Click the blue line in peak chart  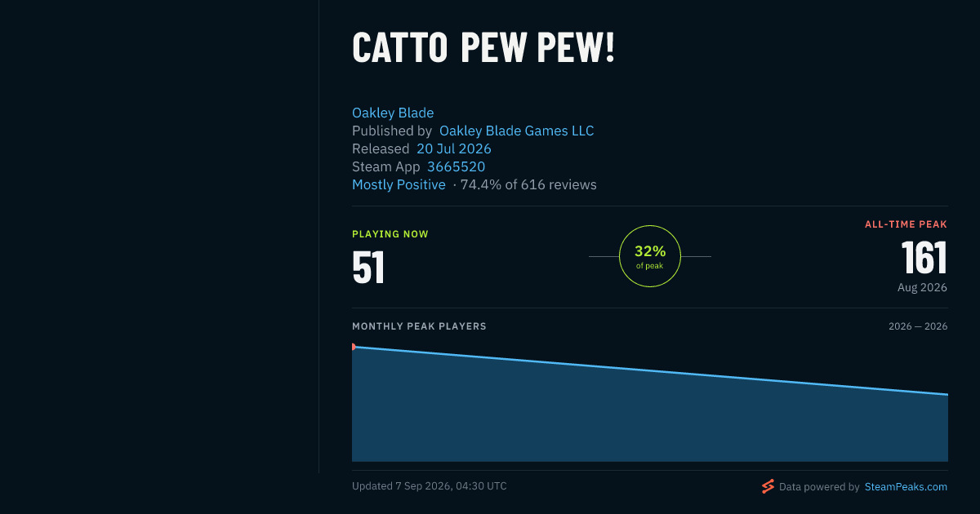pos(650,371)
